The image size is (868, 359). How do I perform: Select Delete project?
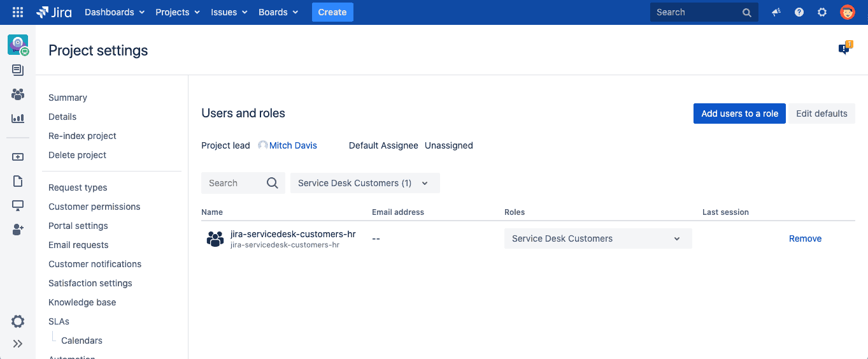(77, 155)
